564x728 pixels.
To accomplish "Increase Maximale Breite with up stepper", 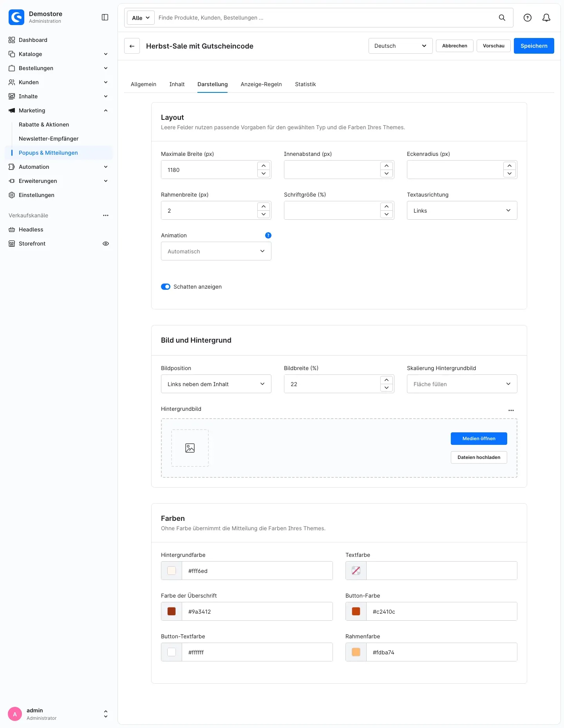I will 264,166.
